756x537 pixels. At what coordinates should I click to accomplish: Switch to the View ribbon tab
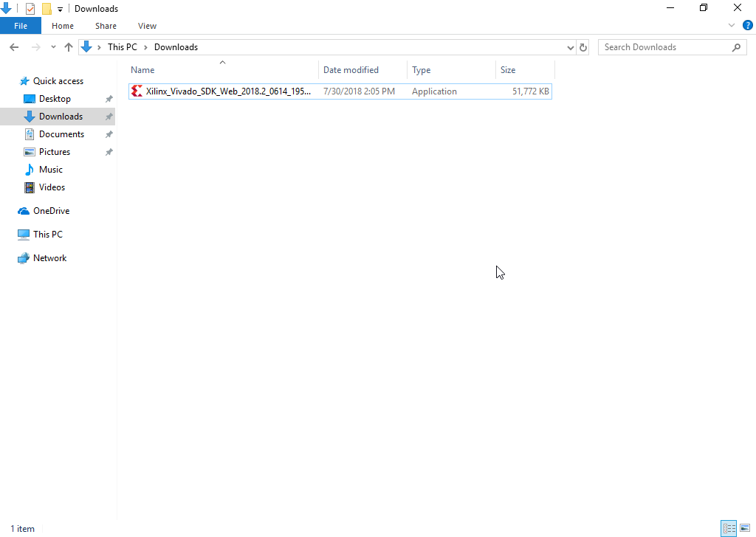(x=147, y=26)
